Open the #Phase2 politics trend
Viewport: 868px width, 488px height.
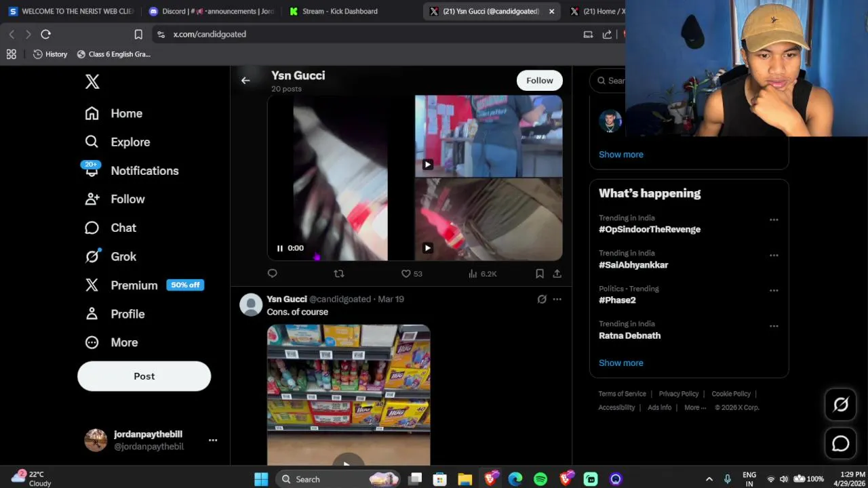click(617, 300)
